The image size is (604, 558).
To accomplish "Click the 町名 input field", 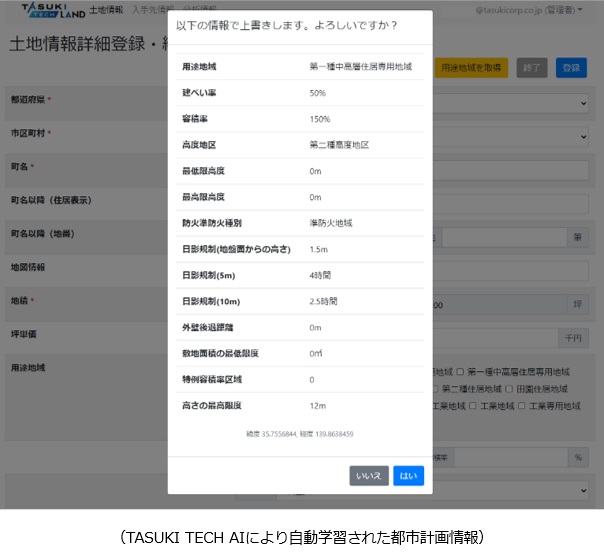I will pos(510,170).
